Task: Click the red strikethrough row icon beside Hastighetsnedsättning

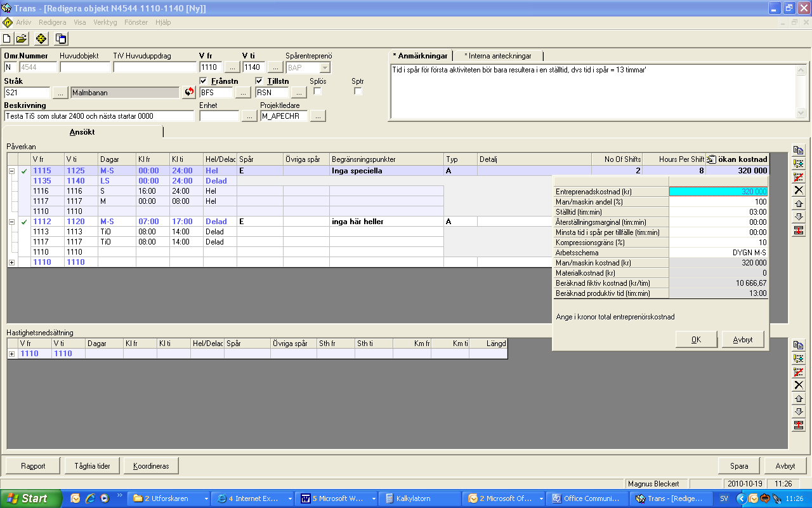Action: (799, 372)
